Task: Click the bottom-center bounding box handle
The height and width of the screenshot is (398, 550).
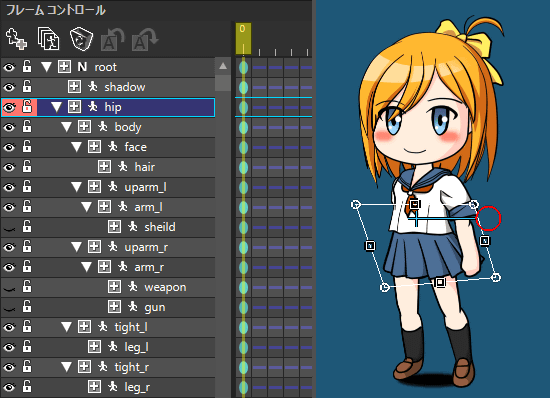Action: pyautogui.click(x=440, y=282)
